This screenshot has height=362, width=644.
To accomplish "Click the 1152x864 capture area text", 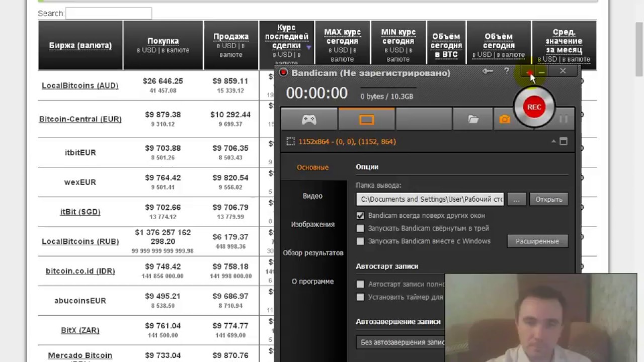I will [x=347, y=142].
